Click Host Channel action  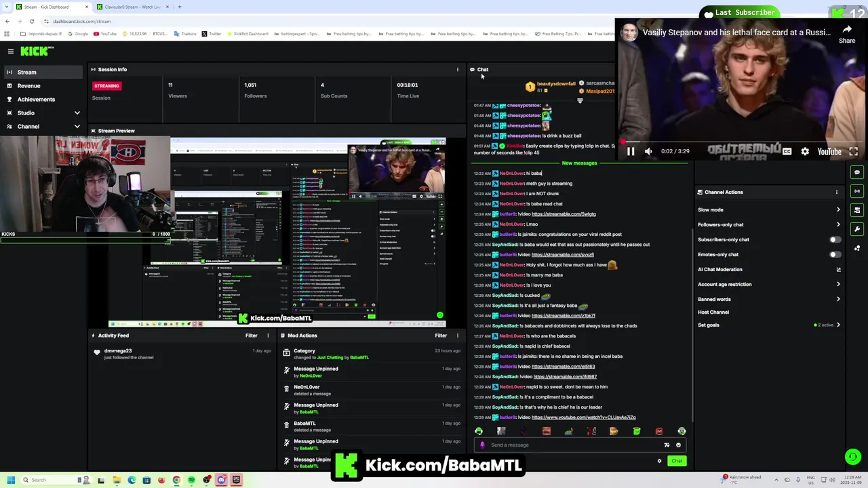point(713,312)
